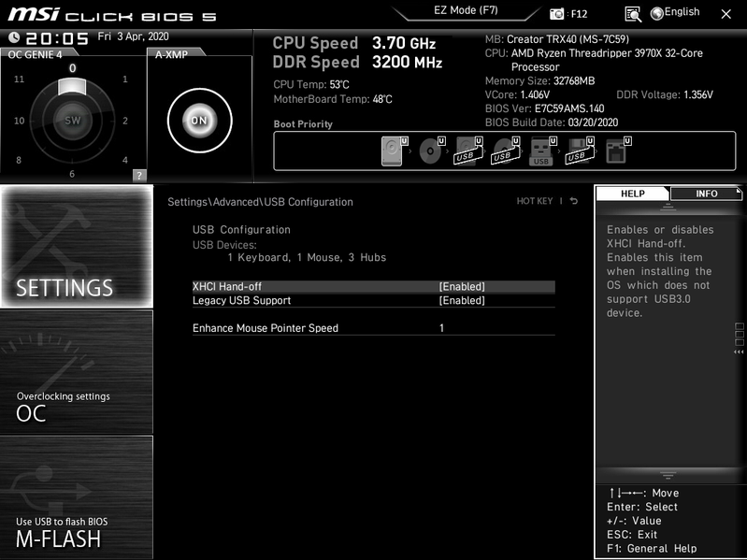The width and height of the screenshot is (747, 560).
Task: Take a screenshot with the F12 camera icon
Action: [x=556, y=14]
